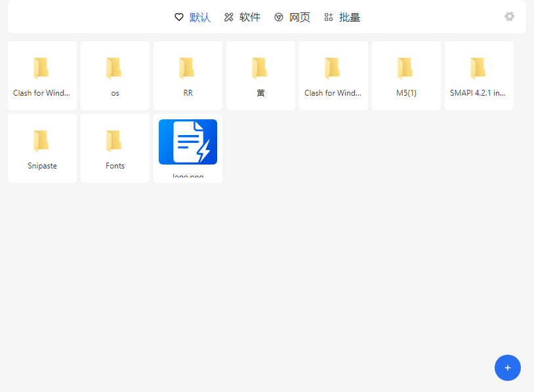Open the Snipaste folder icon
Screen dimensions: 534x392
(41, 141)
